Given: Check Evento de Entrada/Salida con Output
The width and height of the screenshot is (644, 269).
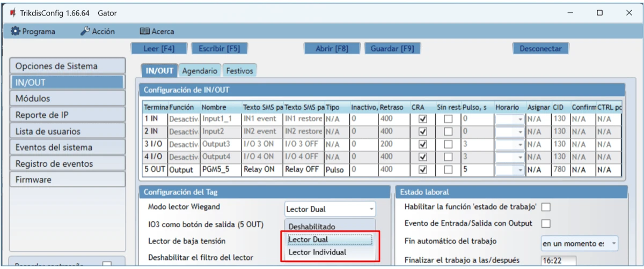Looking at the screenshot, I should tap(547, 224).
